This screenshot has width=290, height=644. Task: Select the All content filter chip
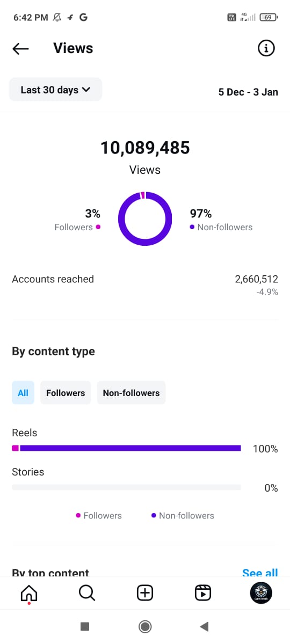[23, 393]
